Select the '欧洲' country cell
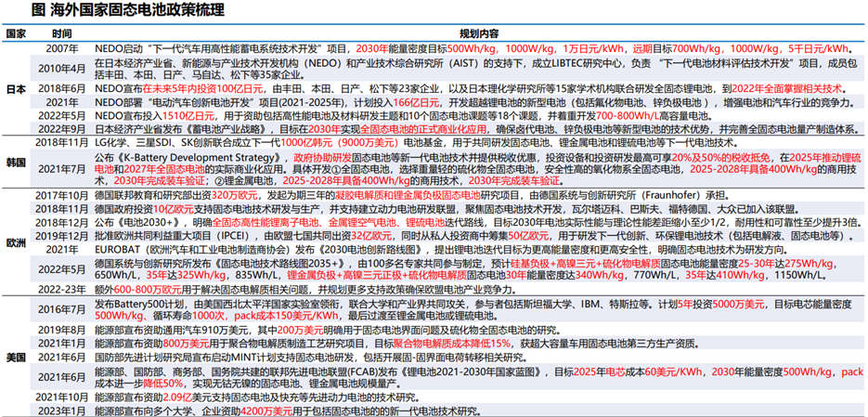Viewport: 868px width, 417px height. pos(16,243)
